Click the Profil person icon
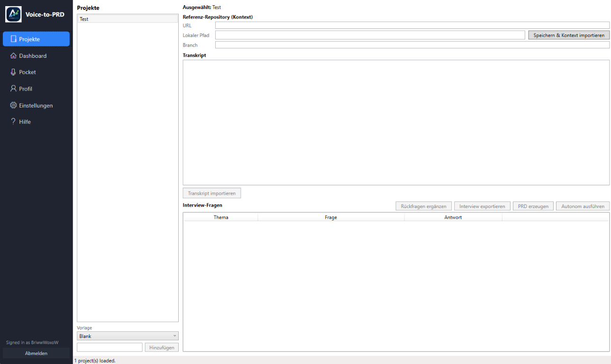Image resolution: width=611 pixels, height=364 pixels. click(x=13, y=89)
